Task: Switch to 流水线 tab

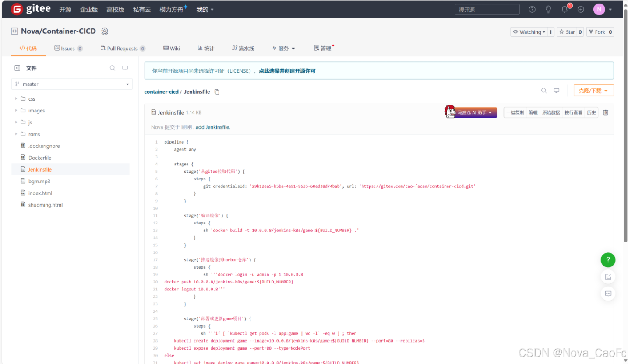Action: 243,49
